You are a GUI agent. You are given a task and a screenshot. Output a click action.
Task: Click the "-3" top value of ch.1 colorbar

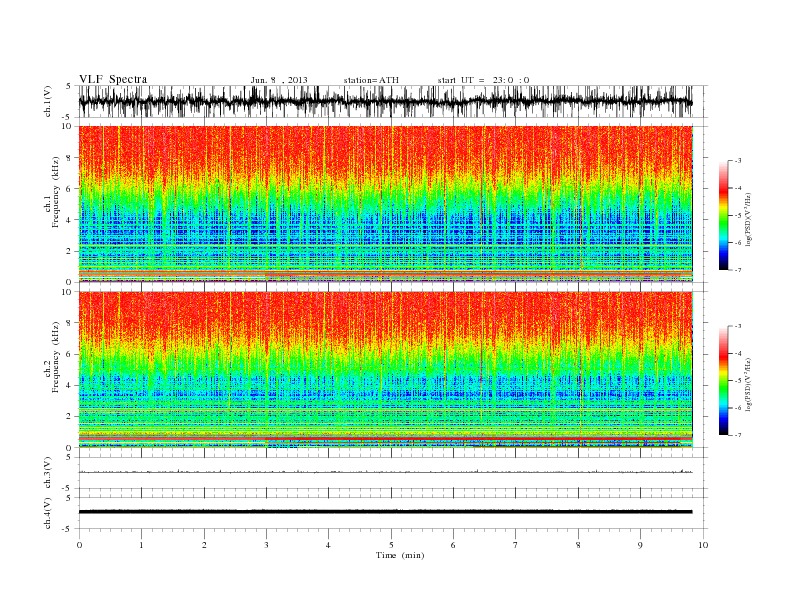[737, 161]
